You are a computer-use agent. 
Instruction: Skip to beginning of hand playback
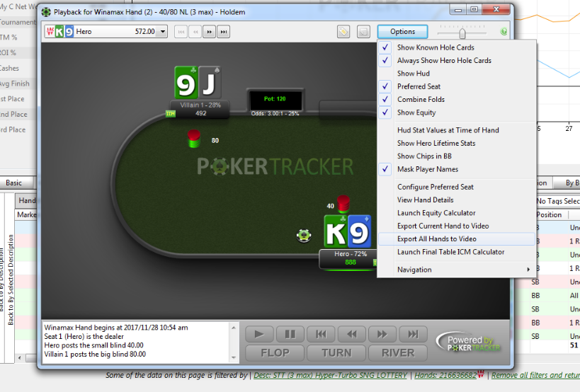click(x=321, y=335)
